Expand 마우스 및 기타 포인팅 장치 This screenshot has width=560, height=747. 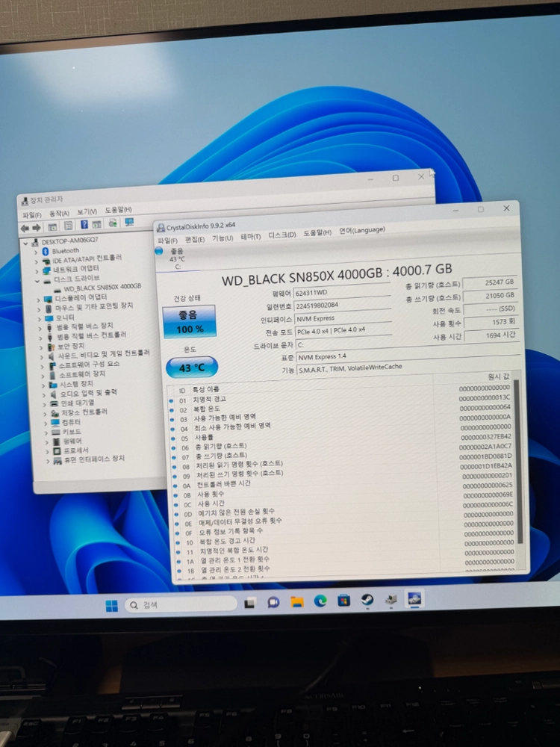click(x=39, y=310)
